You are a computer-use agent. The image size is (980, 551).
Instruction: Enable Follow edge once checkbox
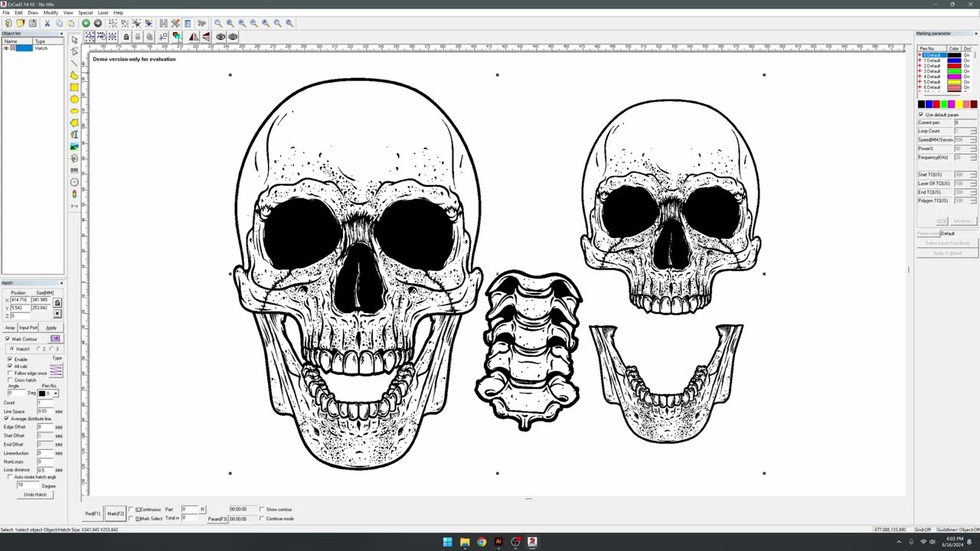[10, 373]
